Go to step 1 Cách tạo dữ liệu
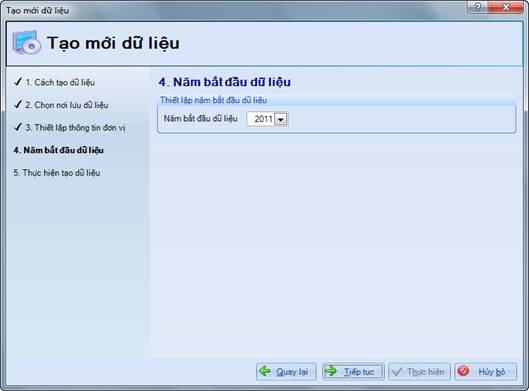The image size is (529, 391). 60,82
